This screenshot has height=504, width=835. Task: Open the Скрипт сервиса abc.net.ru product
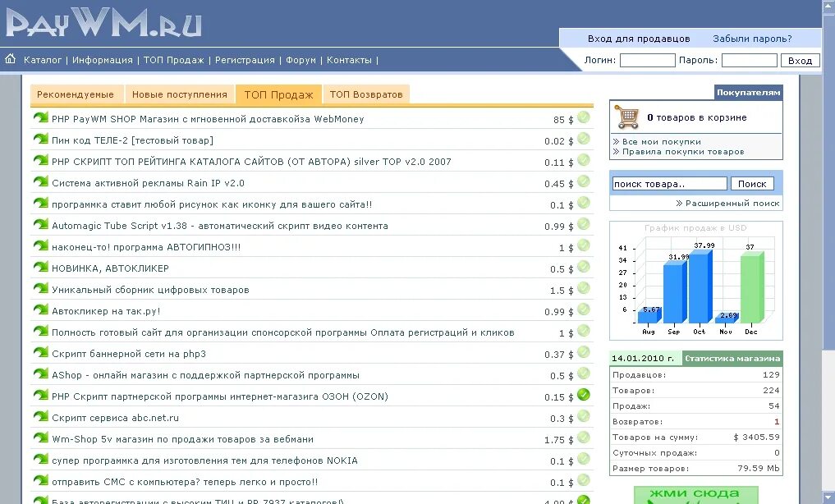click(115, 418)
